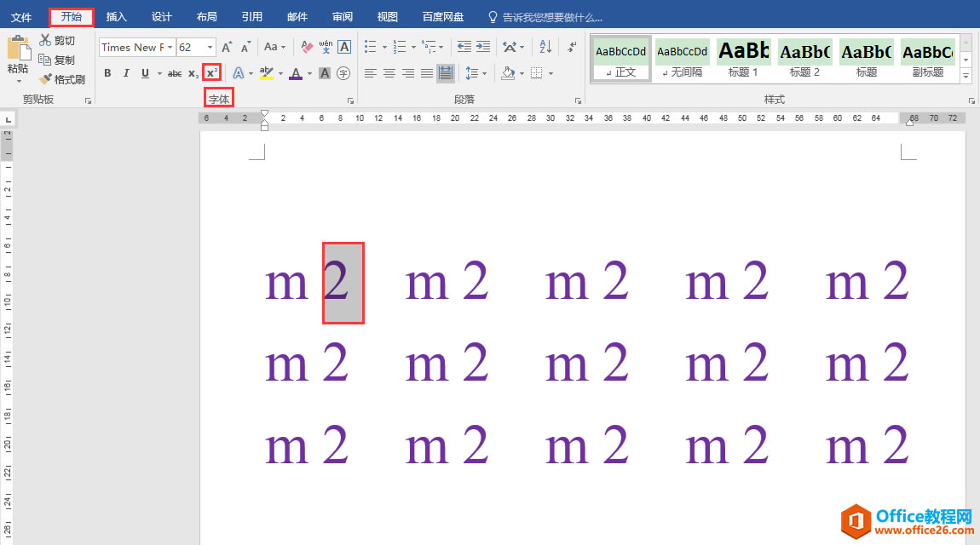The height and width of the screenshot is (545, 980).
Task: Apply bullet list
Action: pos(371,47)
